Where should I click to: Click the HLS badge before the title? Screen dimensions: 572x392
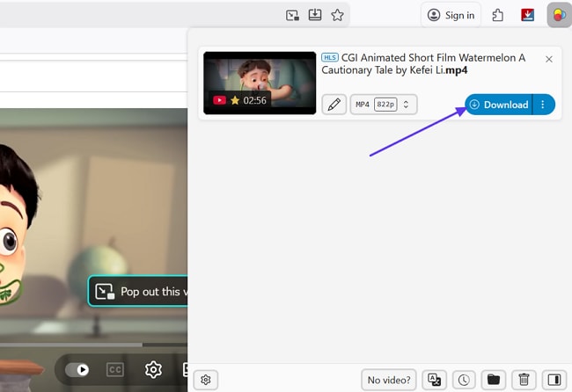tap(330, 57)
